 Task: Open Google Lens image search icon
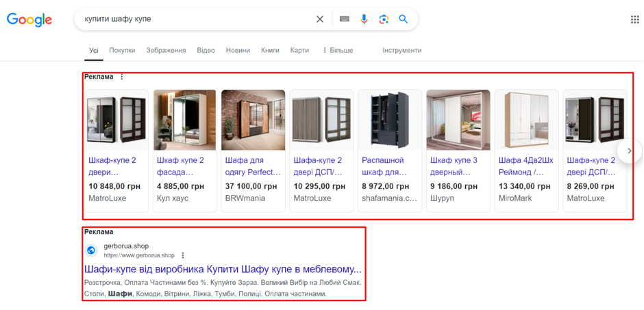pyautogui.click(x=384, y=19)
